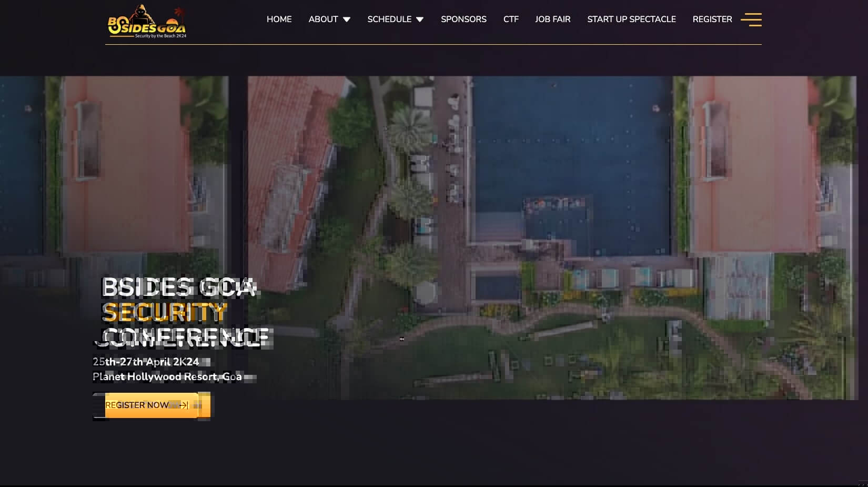Navigate to the CTF page

[511, 19]
